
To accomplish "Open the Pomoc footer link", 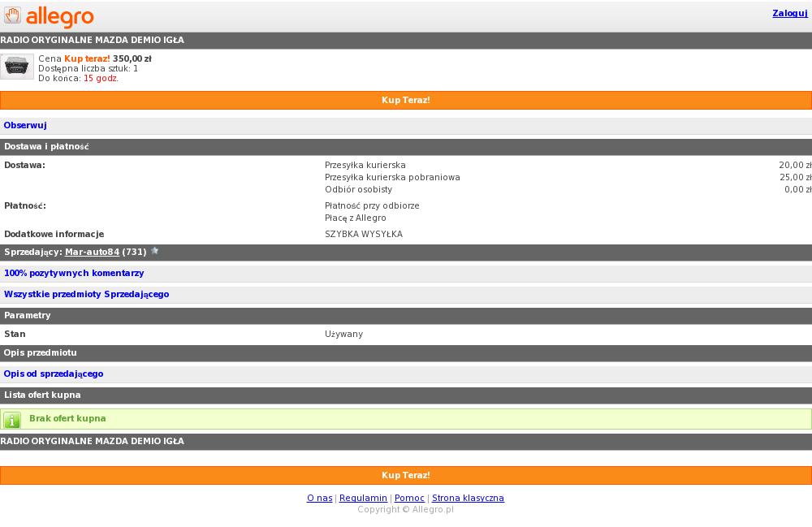I will pyautogui.click(x=409, y=498).
